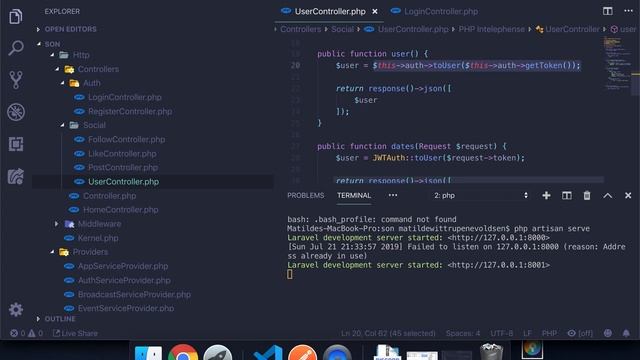This screenshot has width=640, height=360.
Task: Close the UserController.php tab
Action: [375, 12]
